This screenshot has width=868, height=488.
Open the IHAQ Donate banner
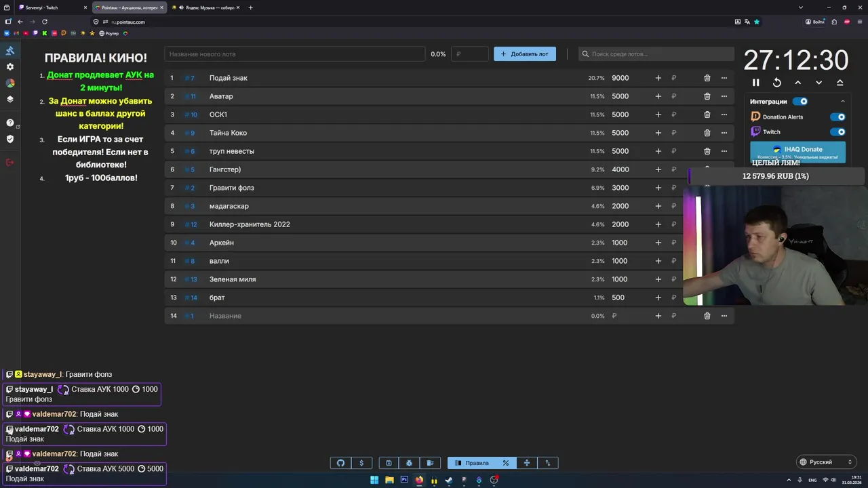click(x=797, y=152)
